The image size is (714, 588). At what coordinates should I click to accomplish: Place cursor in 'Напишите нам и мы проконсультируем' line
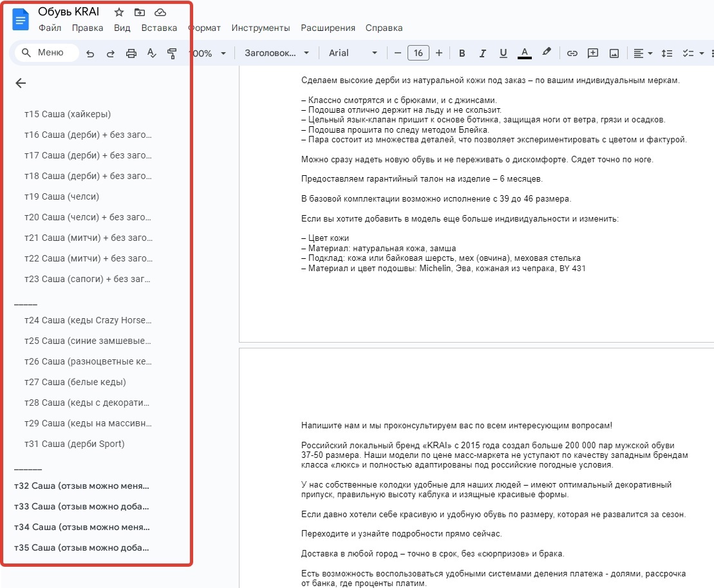tap(456, 426)
